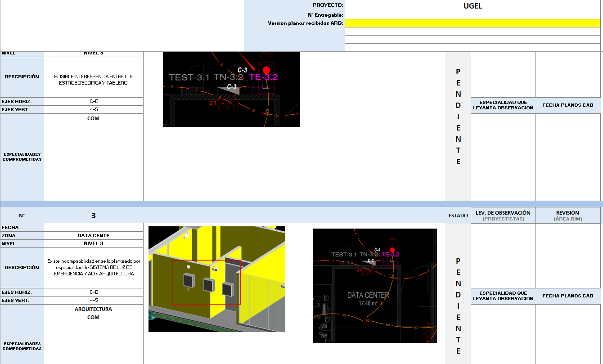603x364 pixels.
Task: Click the ARQUITECTURA specialty cell
Action: tap(94, 309)
